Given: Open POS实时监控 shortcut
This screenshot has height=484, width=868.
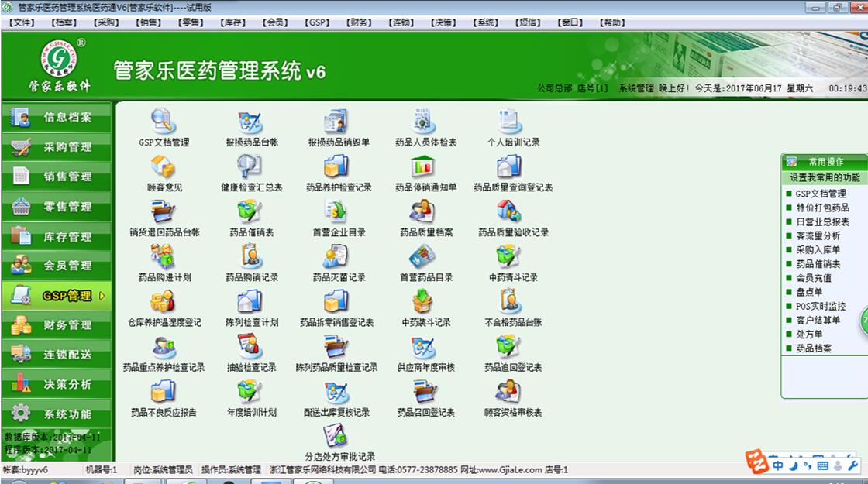Looking at the screenshot, I should pos(821,307).
